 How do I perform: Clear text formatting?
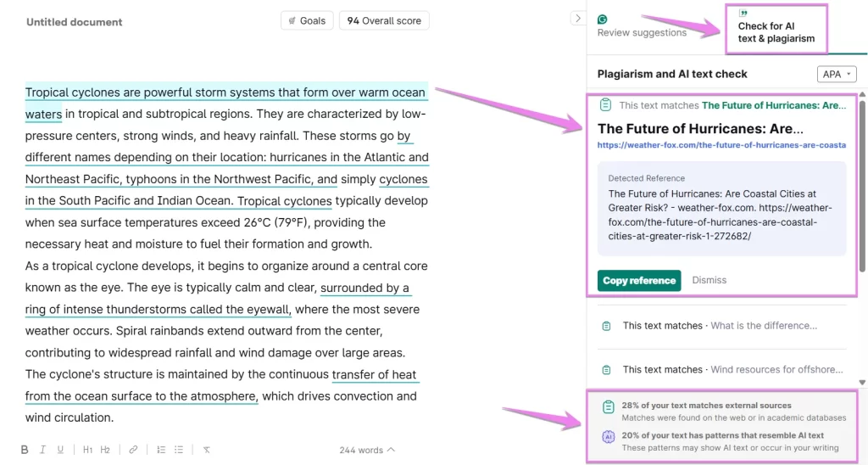206,450
